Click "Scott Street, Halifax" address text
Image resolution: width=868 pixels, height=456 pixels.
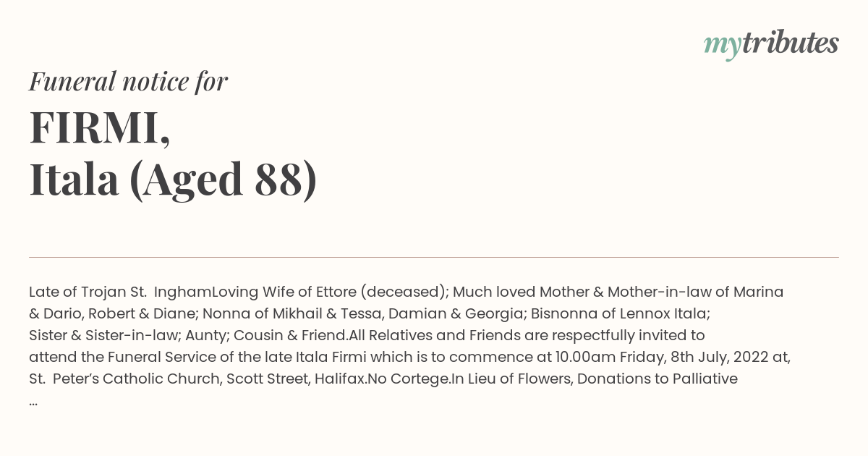coord(295,379)
